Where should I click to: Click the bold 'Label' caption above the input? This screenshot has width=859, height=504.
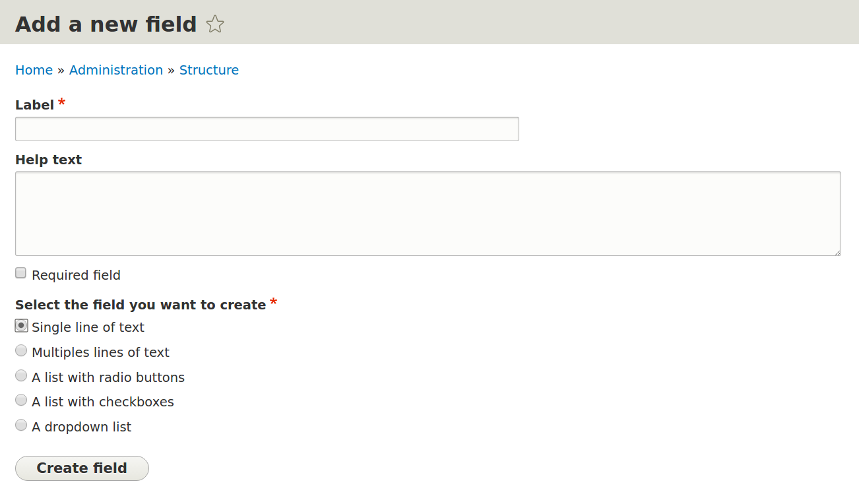(x=34, y=105)
